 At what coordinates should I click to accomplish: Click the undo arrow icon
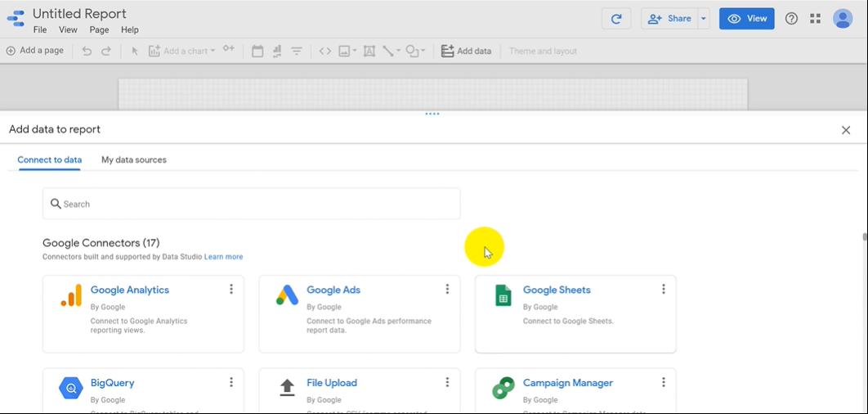[87, 51]
